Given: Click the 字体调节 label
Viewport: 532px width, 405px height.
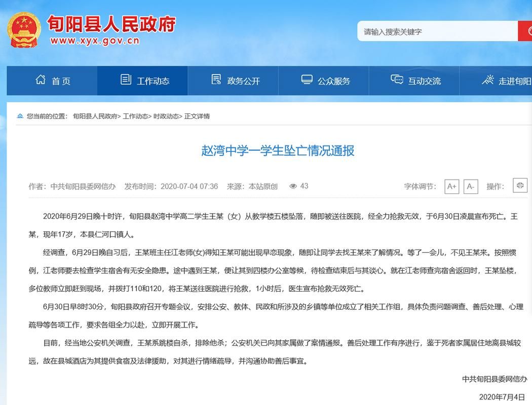Looking at the screenshot, I should pyautogui.click(x=420, y=186).
